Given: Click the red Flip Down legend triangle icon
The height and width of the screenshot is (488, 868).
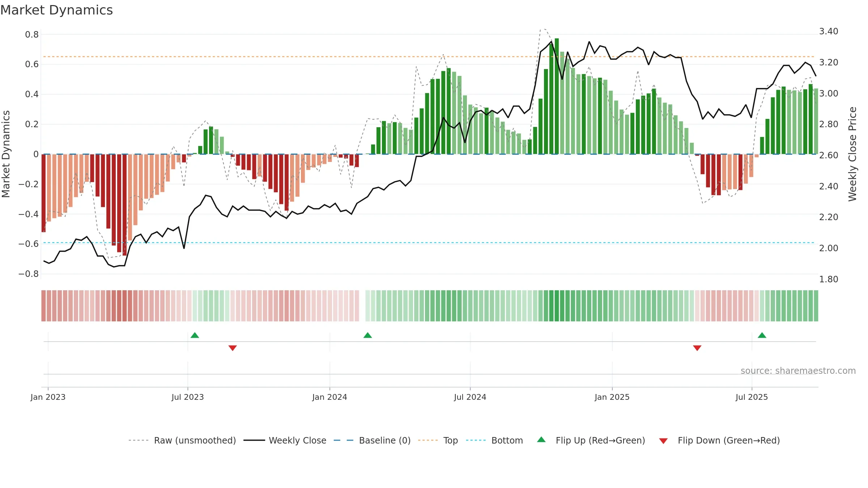Looking at the screenshot, I should coord(663,441).
